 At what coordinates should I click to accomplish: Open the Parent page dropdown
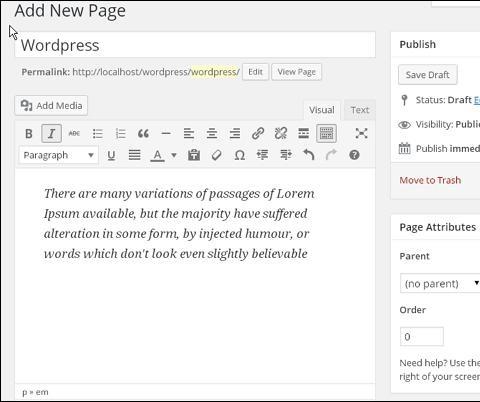pyautogui.click(x=440, y=284)
